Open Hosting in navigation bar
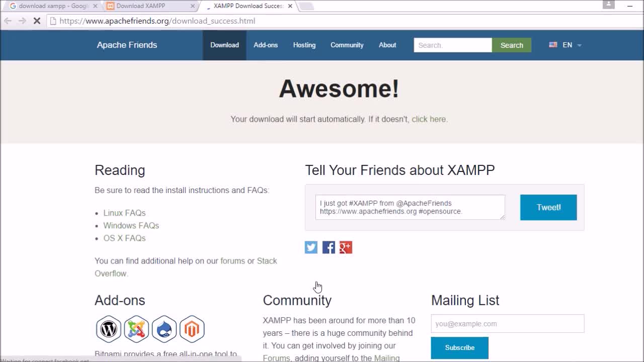The image size is (644, 362). coord(304,45)
